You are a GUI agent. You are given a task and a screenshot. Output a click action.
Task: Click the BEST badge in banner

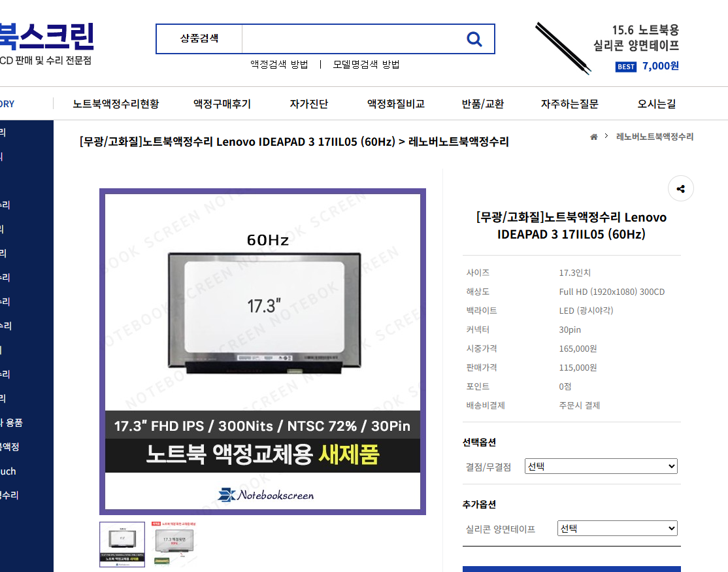(x=626, y=67)
